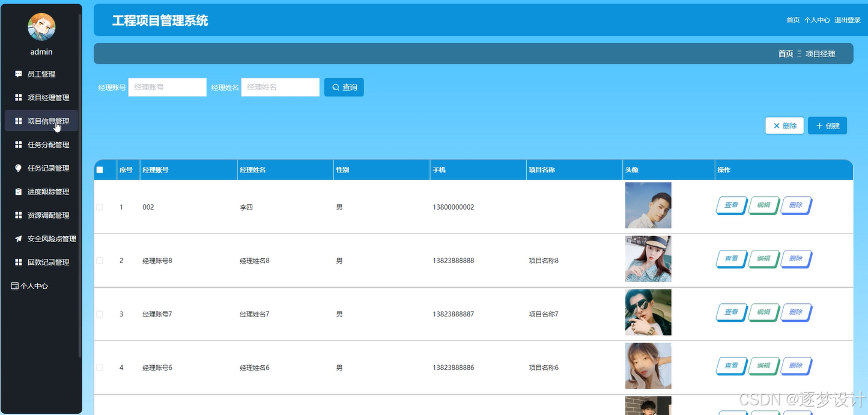Click 编辑 for row 经理姓名6
Image resolution: width=868 pixels, height=415 pixels.
pos(763,366)
